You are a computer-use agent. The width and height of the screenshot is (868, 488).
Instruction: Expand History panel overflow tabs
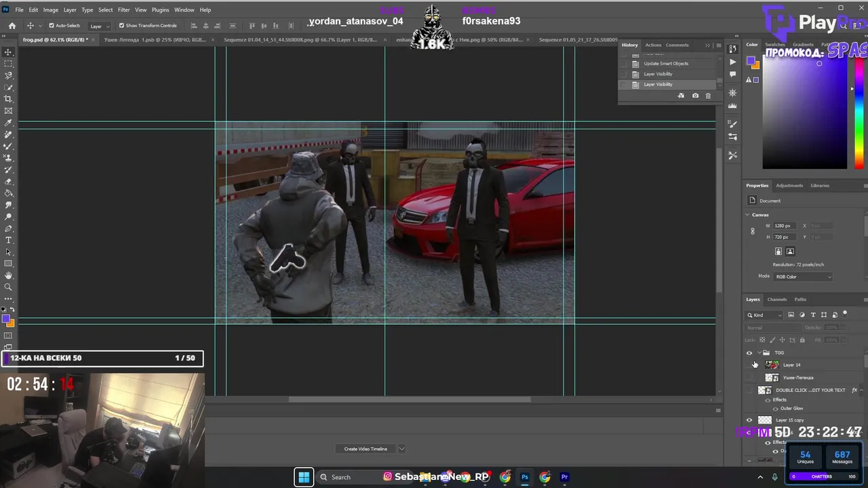(707, 45)
